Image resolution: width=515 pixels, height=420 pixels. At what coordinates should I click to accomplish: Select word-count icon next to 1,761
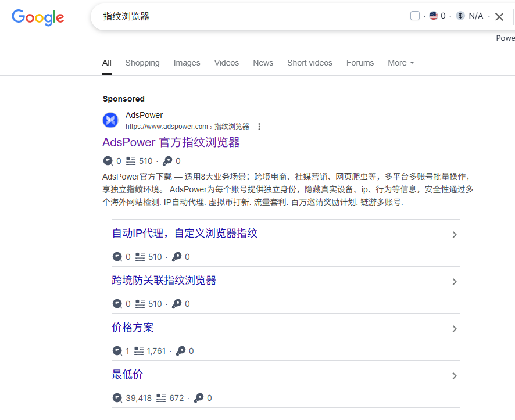point(139,351)
